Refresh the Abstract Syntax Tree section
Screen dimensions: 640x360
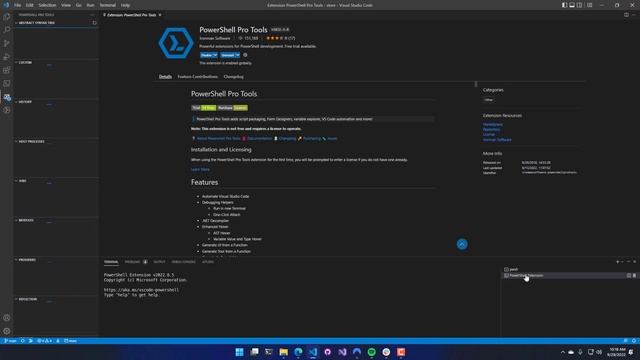click(x=94, y=23)
